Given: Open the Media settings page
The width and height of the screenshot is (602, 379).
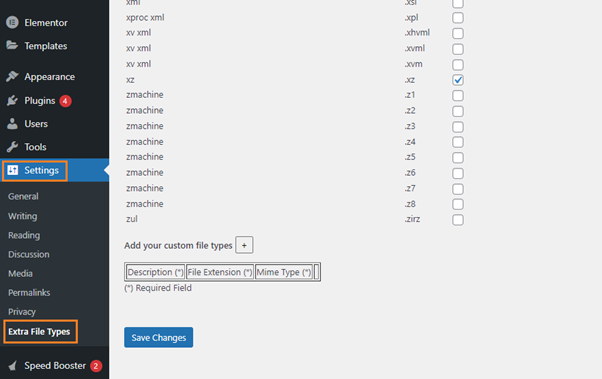Looking at the screenshot, I should coord(20,273).
